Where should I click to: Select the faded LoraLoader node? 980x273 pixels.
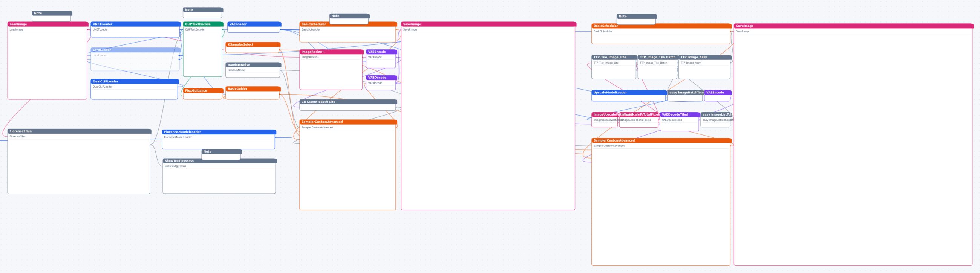point(135,59)
